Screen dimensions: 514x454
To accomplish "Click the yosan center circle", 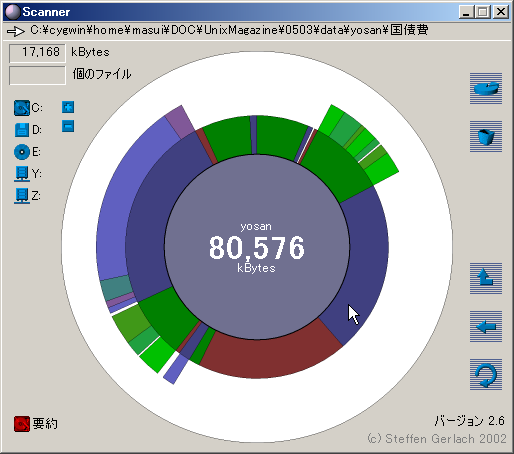I will pos(257,247).
